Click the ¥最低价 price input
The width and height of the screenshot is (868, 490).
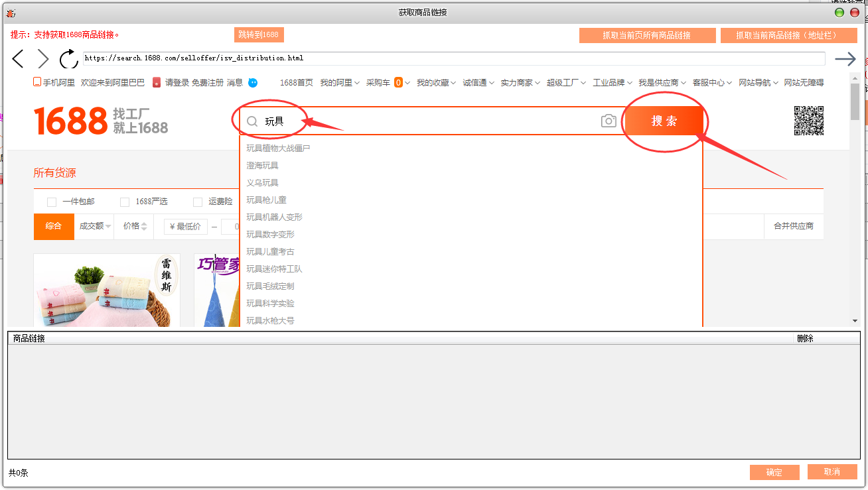point(186,226)
